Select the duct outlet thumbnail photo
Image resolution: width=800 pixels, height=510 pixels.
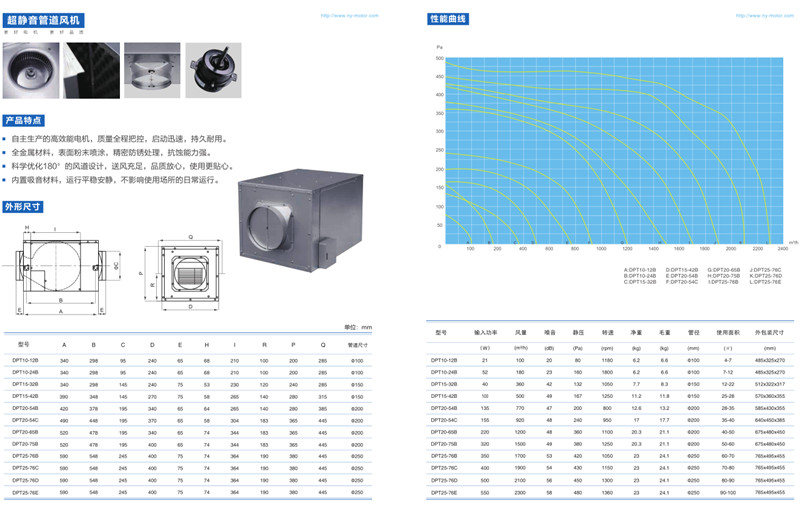[151, 69]
